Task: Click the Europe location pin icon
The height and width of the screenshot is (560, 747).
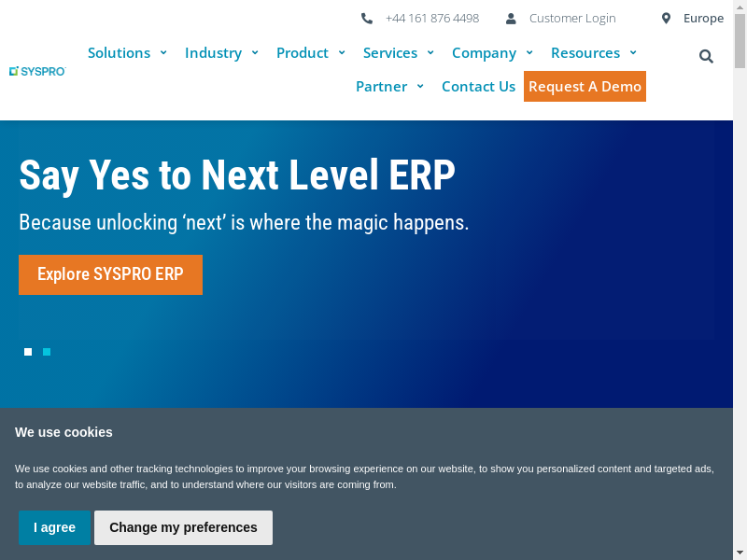Action: [666, 18]
